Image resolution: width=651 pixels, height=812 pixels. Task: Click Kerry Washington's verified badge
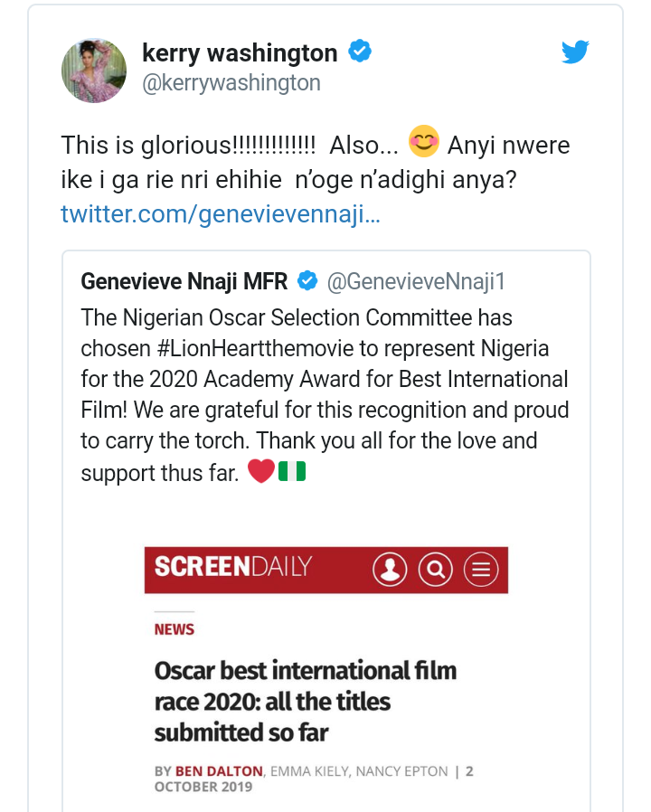coord(360,51)
